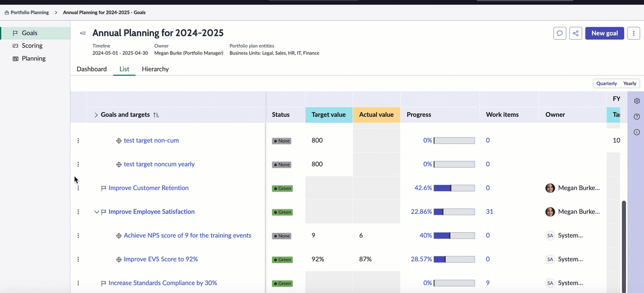Viewport: 644px width, 293px height.
Task: Open test target noncum yearly link
Action: point(159,164)
